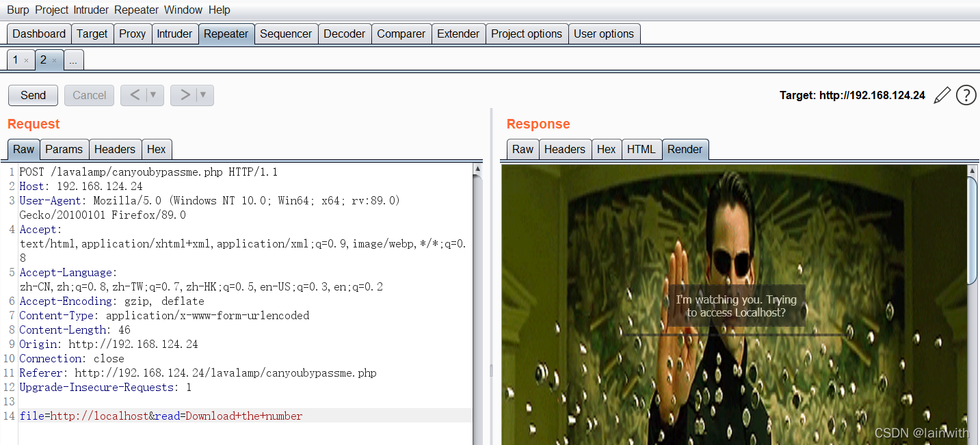The image size is (980, 445).
Task: Select the response Raw tab
Action: 523,149
